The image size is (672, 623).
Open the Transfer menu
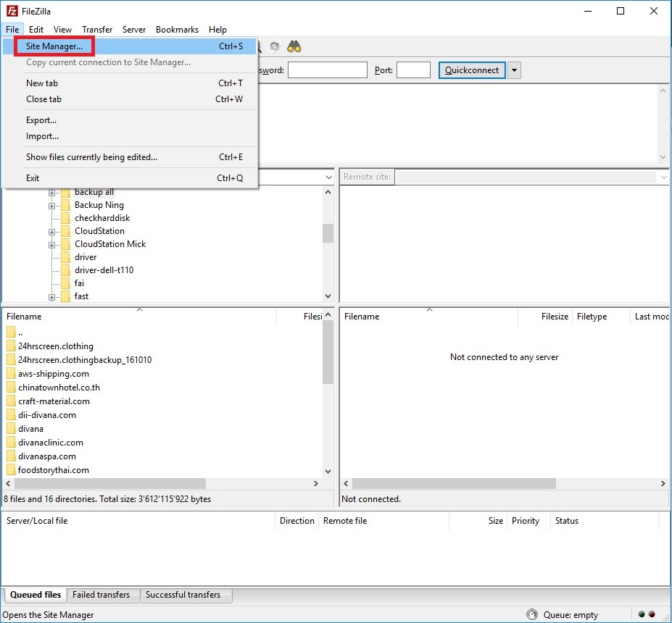click(97, 30)
